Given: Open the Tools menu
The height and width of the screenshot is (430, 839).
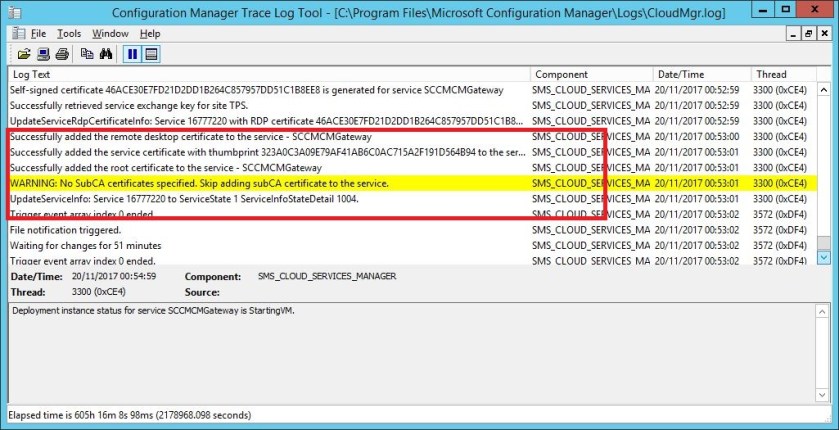Looking at the screenshot, I should coord(69,34).
